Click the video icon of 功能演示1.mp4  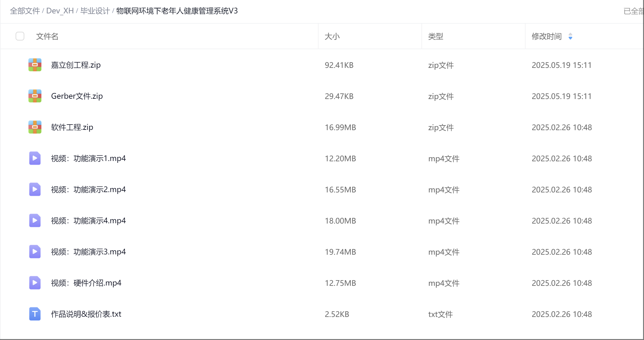(x=35, y=158)
